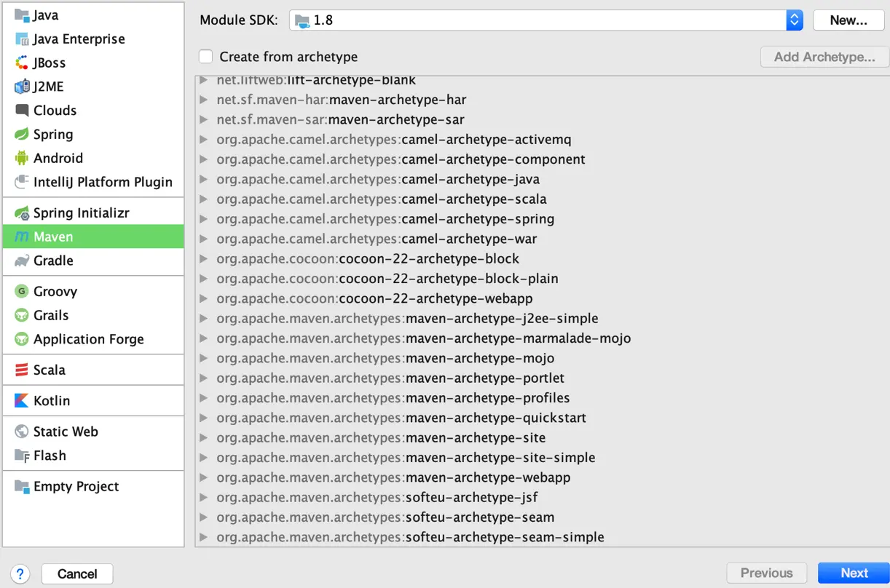
Task: Select camel-archetype-spring row
Action: 543,219
